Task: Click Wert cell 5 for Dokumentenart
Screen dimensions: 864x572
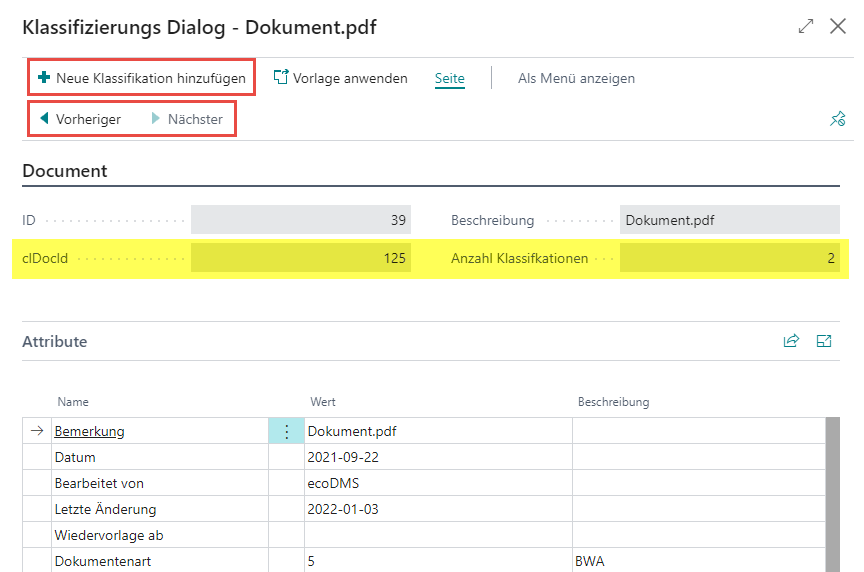Action: click(438, 560)
